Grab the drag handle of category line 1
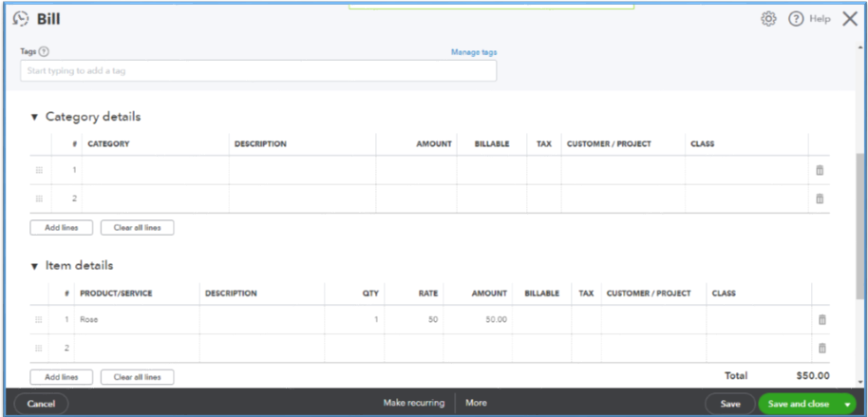The width and height of the screenshot is (868, 417). pos(39,170)
